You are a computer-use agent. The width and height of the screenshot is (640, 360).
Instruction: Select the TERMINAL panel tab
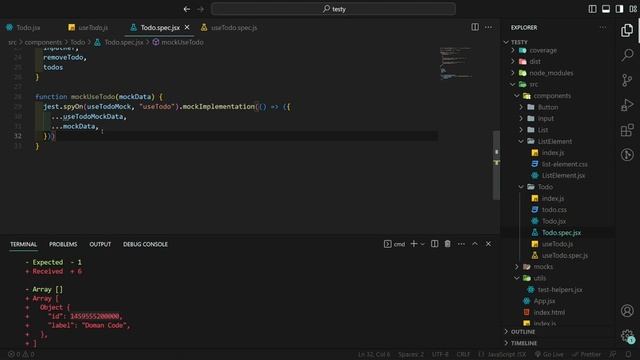pyautogui.click(x=23, y=244)
